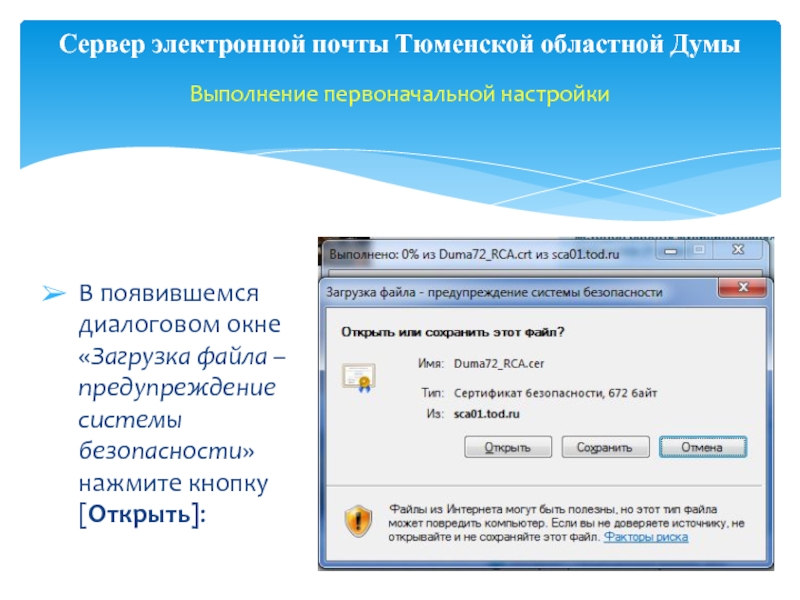Cancel download with Отмена button
Viewport: 800px width, 600px height.
[x=703, y=447]
